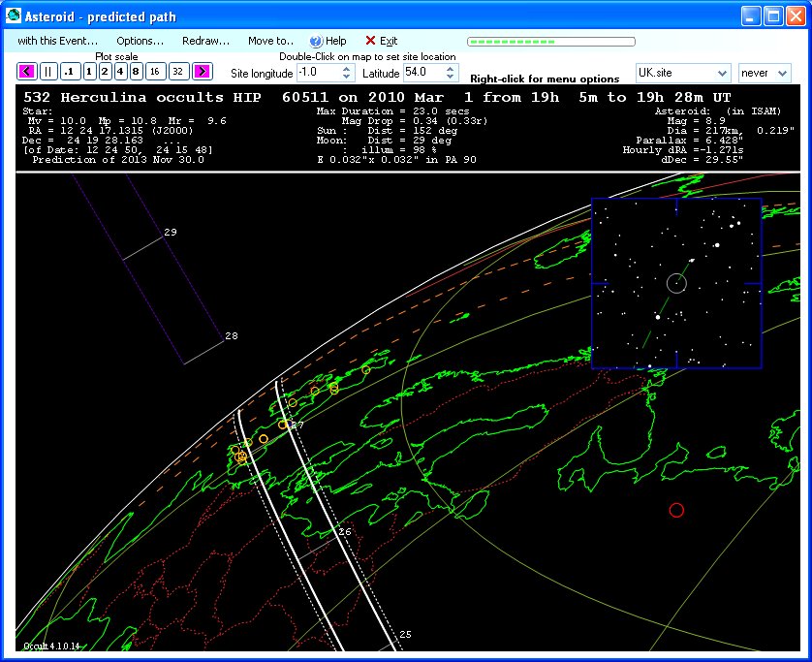Set plot scale to .1
Screen dimensions: 812x662
click(x=69, y=71)
